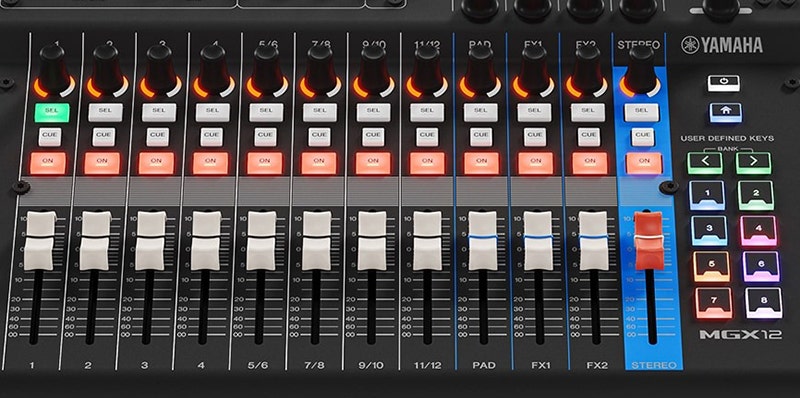The image size is (800, 398).
Task: Click channel 1 fader cap
Action: point(40,241)
